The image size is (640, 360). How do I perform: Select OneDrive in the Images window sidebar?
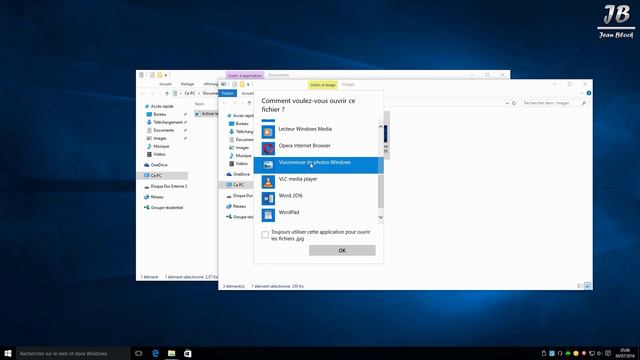coord(238,174)
